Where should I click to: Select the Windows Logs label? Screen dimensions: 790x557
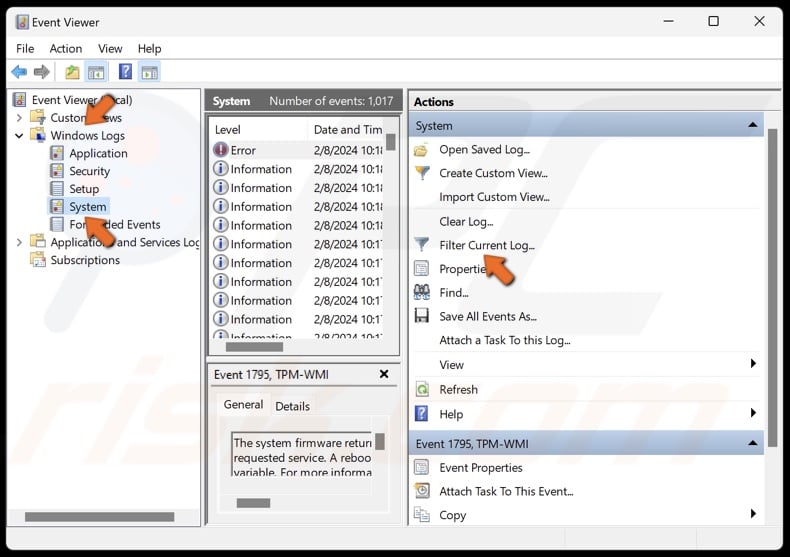tap(88, 136)
